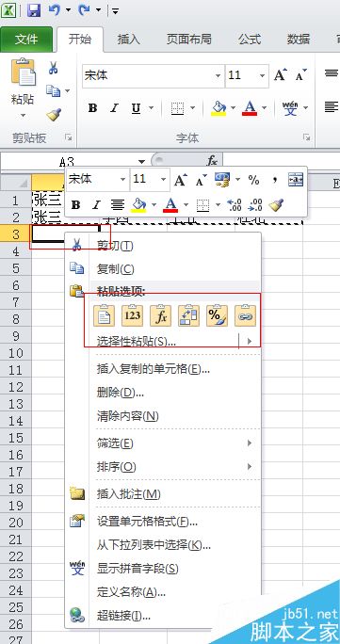Click Paste Link chain icon

tap(245, 315)
